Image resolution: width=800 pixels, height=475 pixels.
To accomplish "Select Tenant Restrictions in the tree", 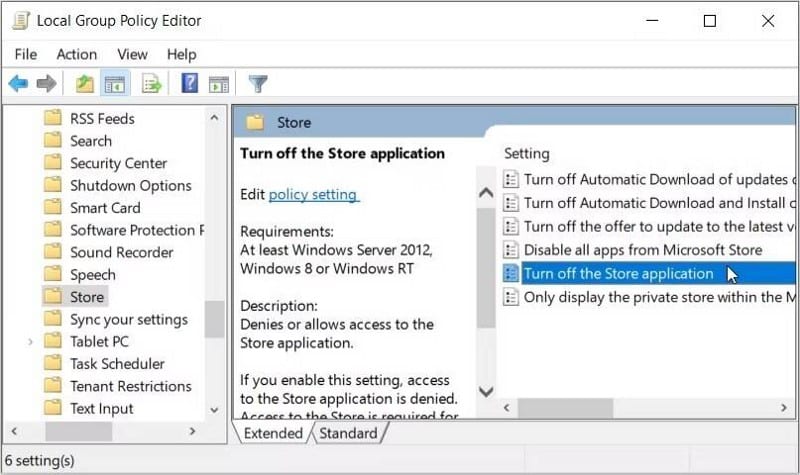I will pyautogui.click(x=131, y=386).
